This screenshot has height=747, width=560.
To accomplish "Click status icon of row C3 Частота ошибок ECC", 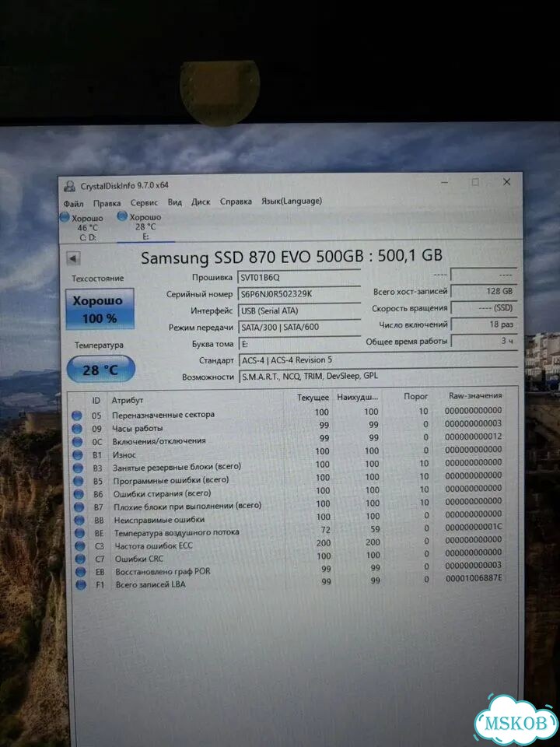I will click(80, 546).
